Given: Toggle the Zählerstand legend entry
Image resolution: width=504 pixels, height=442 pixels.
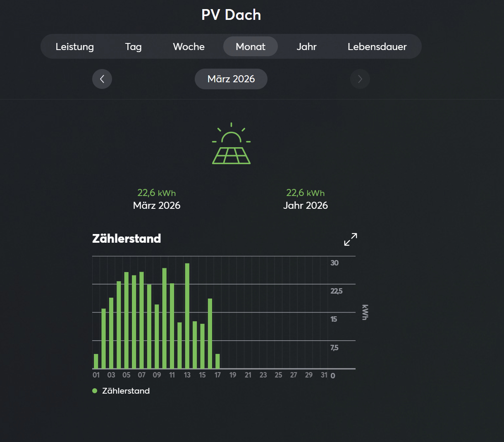Looking at the screenshot, I should coord(121,391).
